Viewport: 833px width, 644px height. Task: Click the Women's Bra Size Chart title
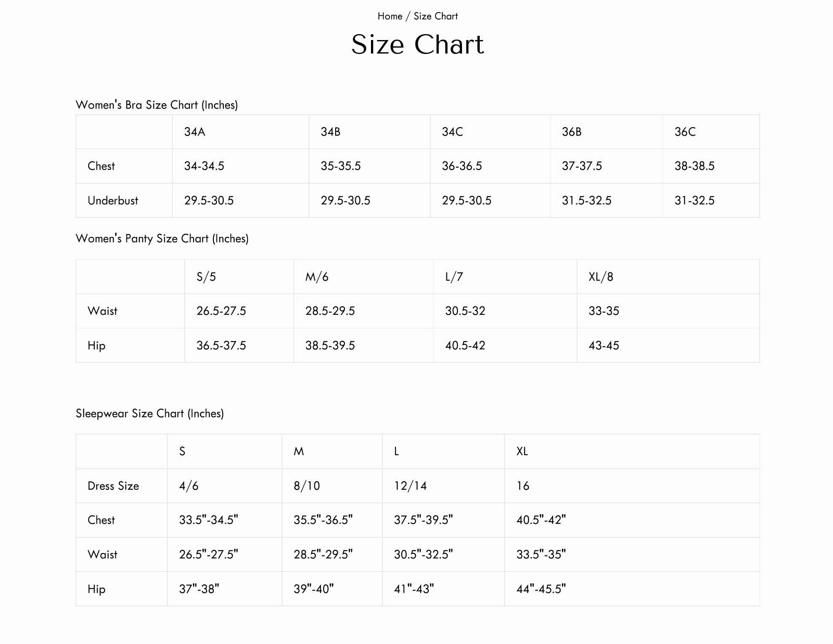(x=157, y=105)
